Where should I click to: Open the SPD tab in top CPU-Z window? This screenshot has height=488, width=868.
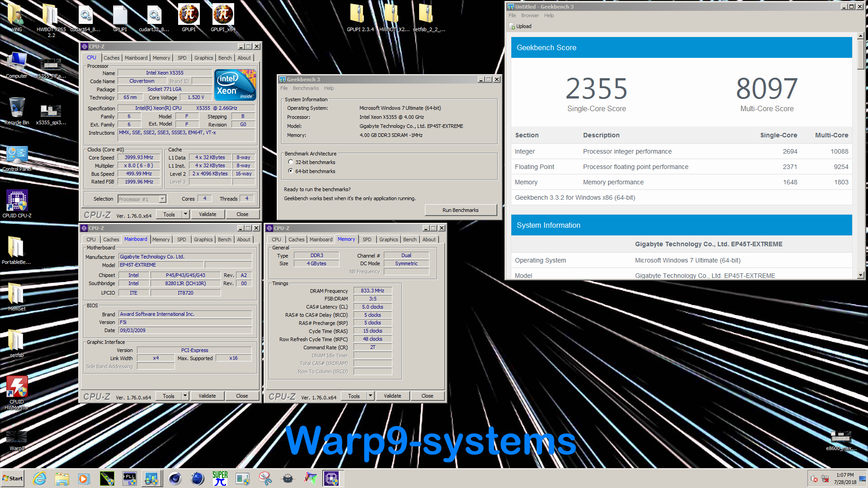coord(182,58)
